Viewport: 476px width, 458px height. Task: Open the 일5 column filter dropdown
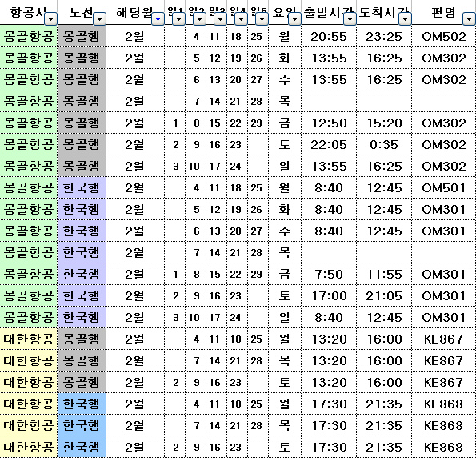tap(262, 19)
